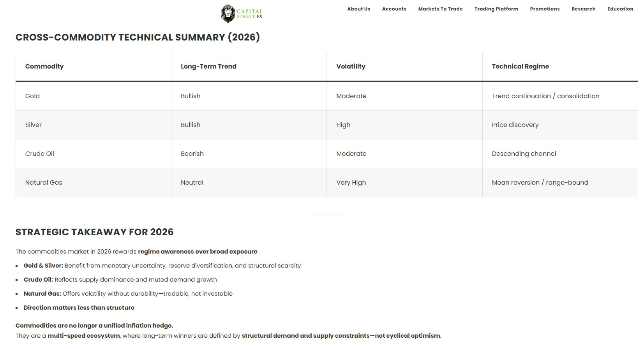Select the Silver row label
The height and width of the screenshot is (349, 644).
[34, 125]
